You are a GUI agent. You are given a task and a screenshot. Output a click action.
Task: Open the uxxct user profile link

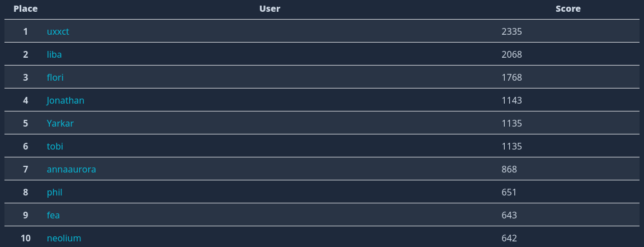click(58, 31)
